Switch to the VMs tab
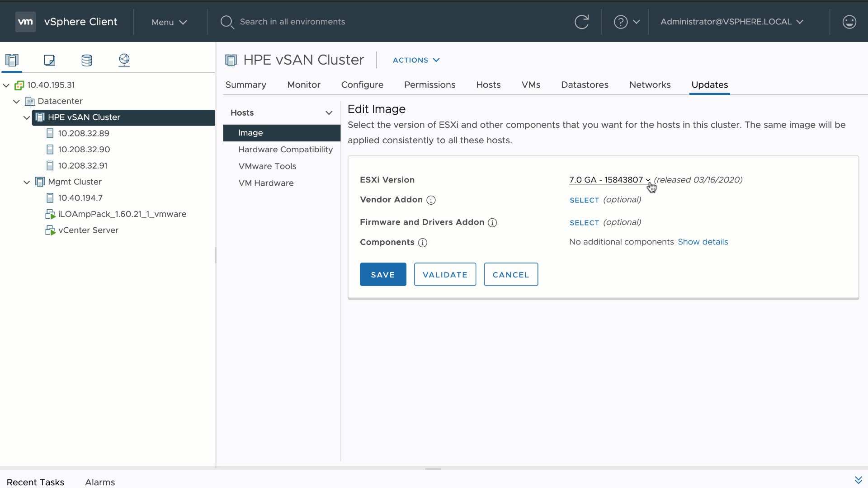Screen dimensions: 868x488 coord(531,85)
